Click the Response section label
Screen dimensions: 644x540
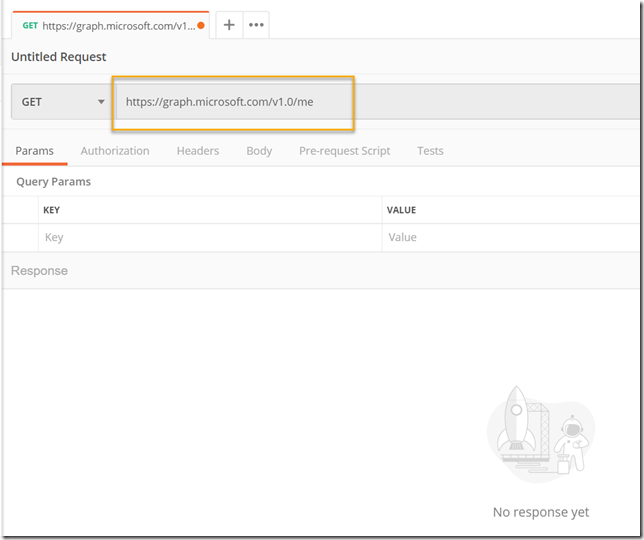pyautogui.click(x=39, y=271)
